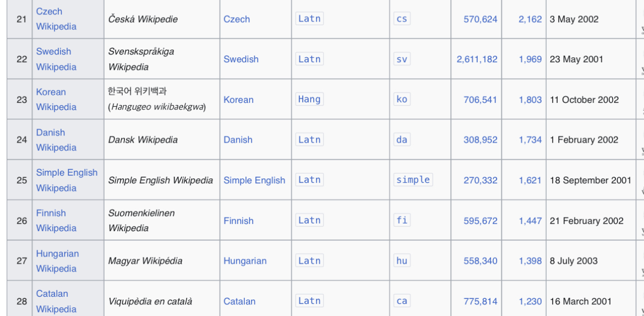Open the Korean language link

click(238, 100)
